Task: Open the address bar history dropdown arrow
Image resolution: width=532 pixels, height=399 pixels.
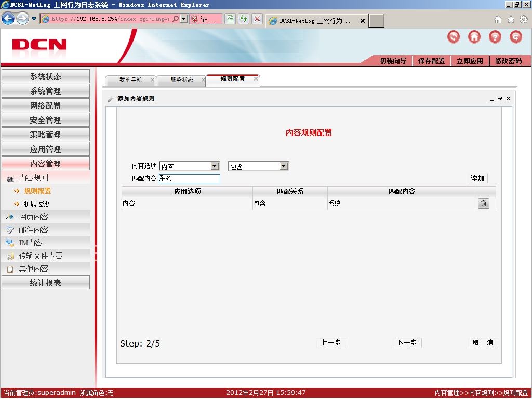Action: 183,19
